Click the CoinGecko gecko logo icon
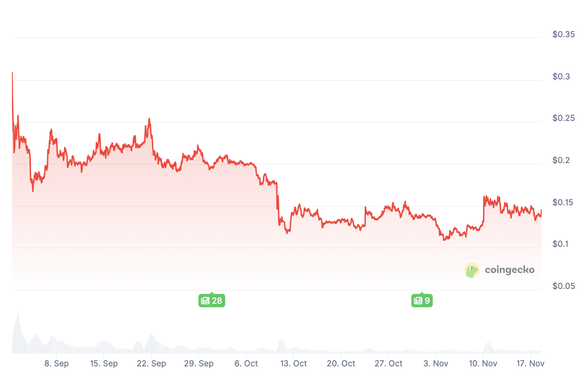Viewport: 588px width, 379px height. (472, 270)
